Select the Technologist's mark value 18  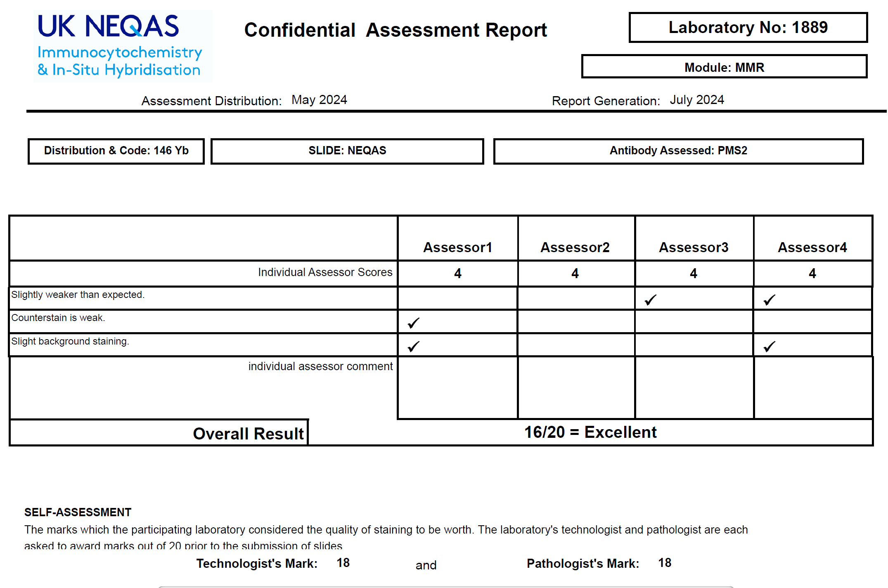(x=343, y=563)
